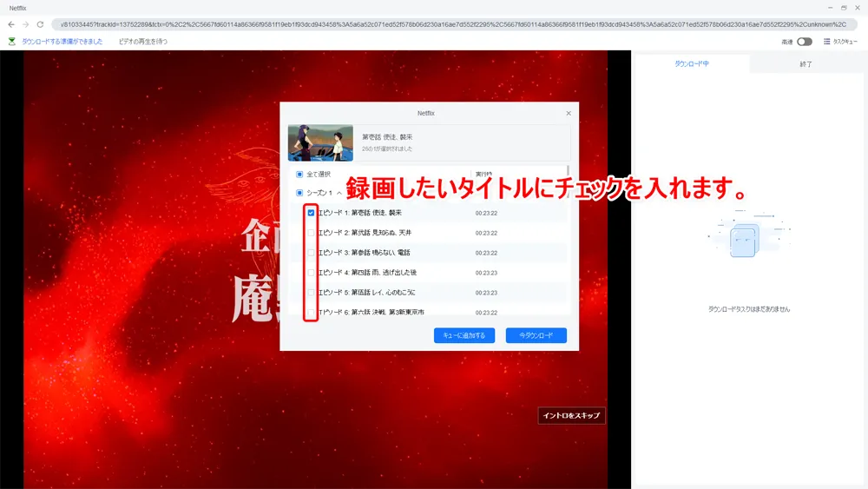
Task: Click the キューに追加する button
Action: coord(464,335)
